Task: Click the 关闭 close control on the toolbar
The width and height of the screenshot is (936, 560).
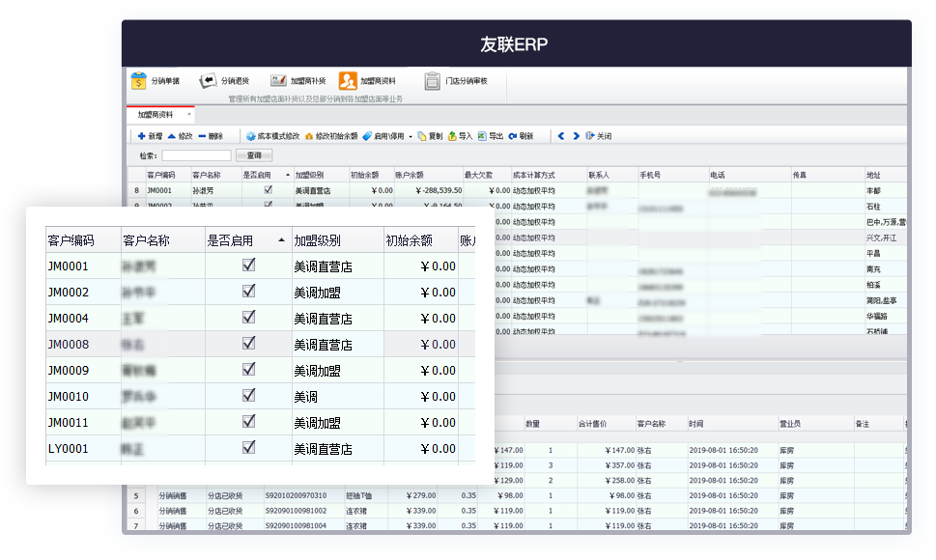Action: tap(597, 134)
